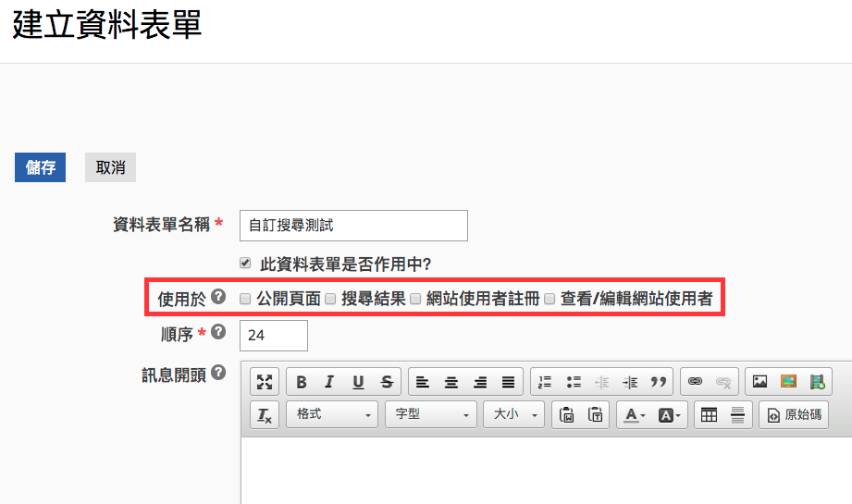Open help for 使用於 field
The width and height of the screenshot is (852, 504).
[218, 297]
